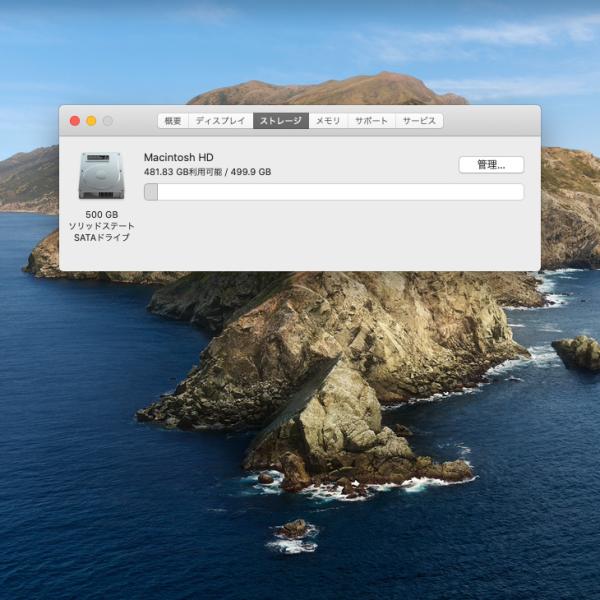Click the 管理... button
Screen dimensions: 600x600
(x=491, y=165)
